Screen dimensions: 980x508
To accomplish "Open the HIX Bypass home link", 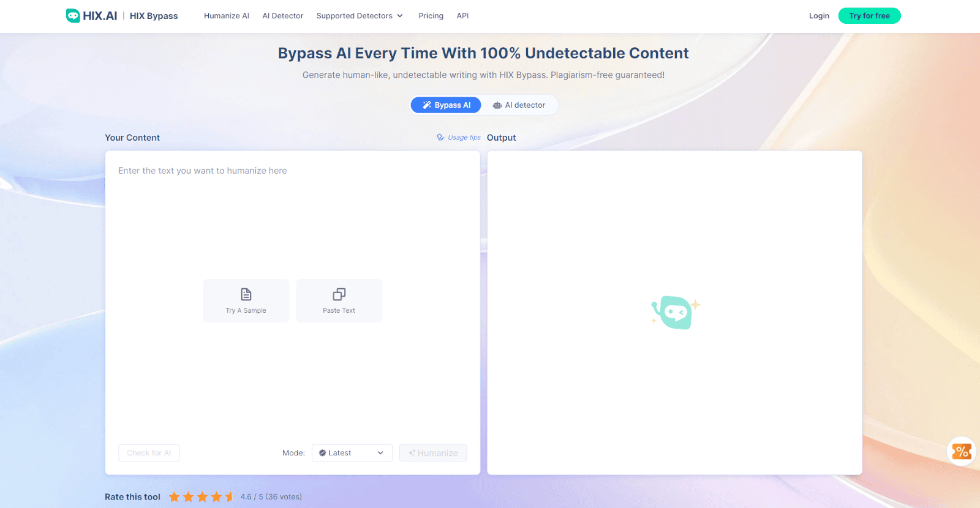I will click(154, 16).
